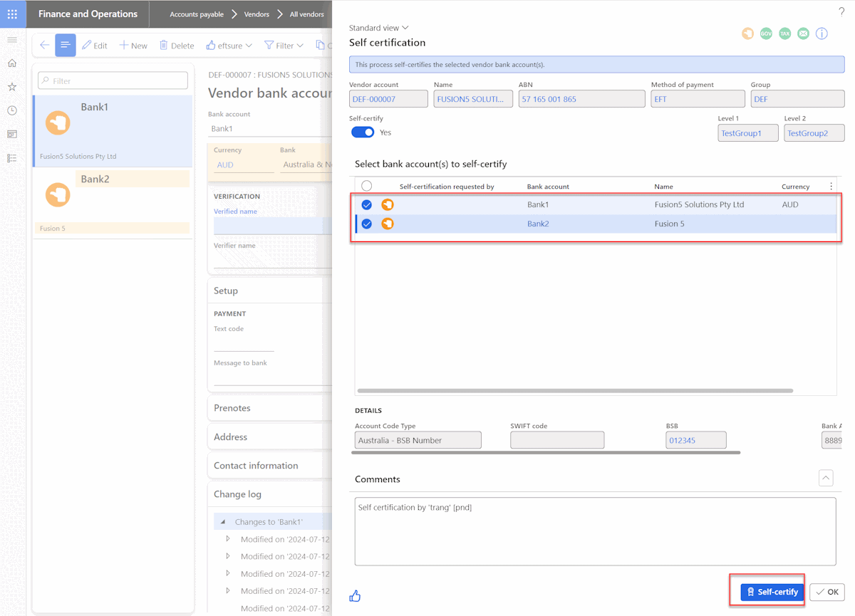This screenshot has height=616, width=855.
Task: Open the Filter dropdown in toolbar
Action: tap(284, 46)
